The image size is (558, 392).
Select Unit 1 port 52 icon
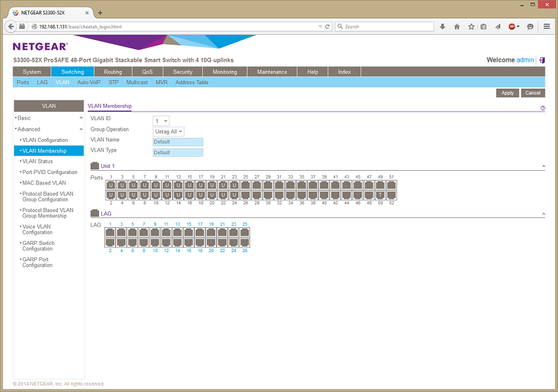pos(391,195)
